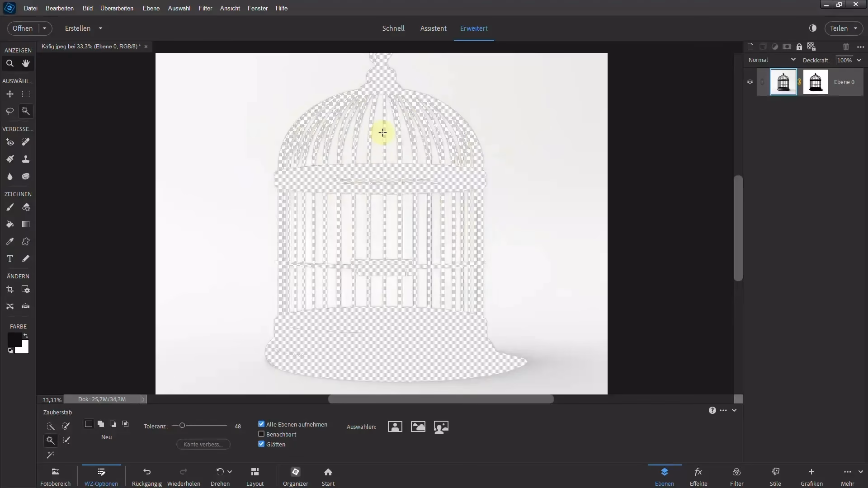868x488 pixels.
Task: Select the Crop tool
Action: tap(9, 290)
